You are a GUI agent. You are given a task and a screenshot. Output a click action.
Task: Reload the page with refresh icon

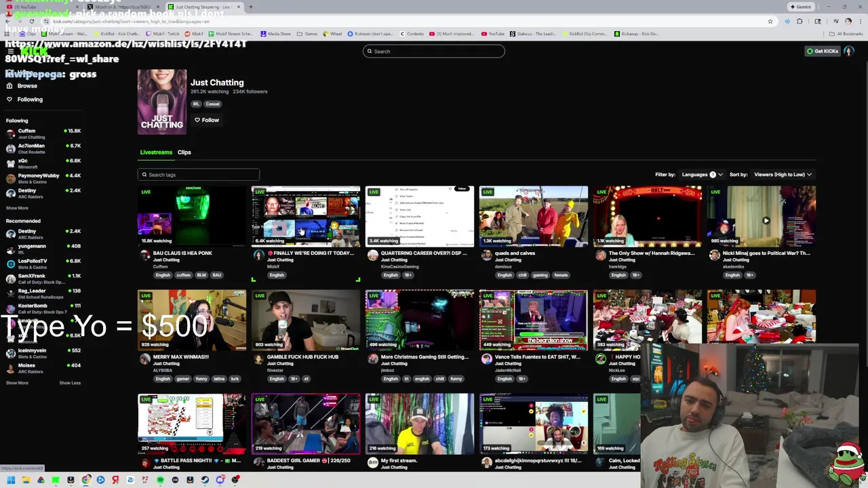coord(31,21)
